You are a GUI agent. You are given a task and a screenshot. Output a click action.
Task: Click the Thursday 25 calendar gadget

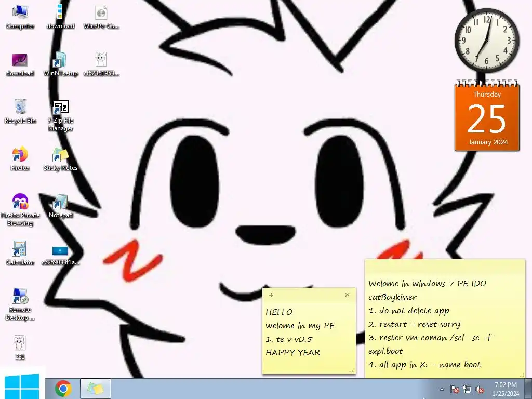point(487,116)
